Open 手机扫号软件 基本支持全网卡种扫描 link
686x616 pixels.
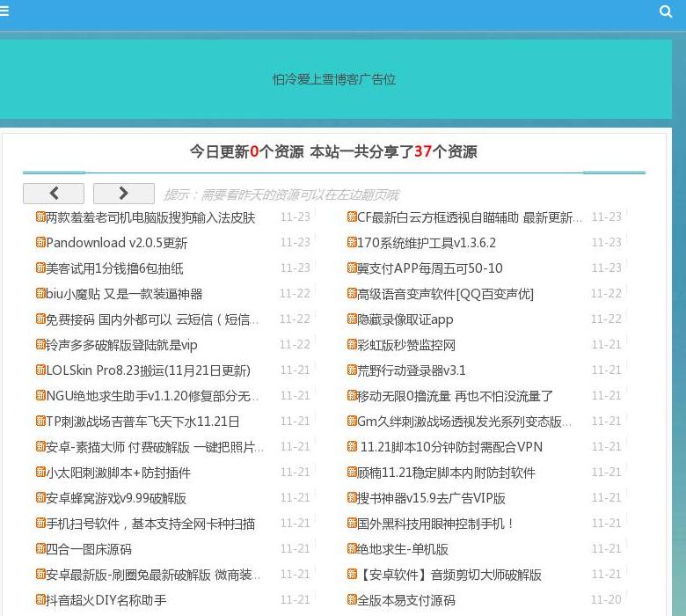(150, 524)
